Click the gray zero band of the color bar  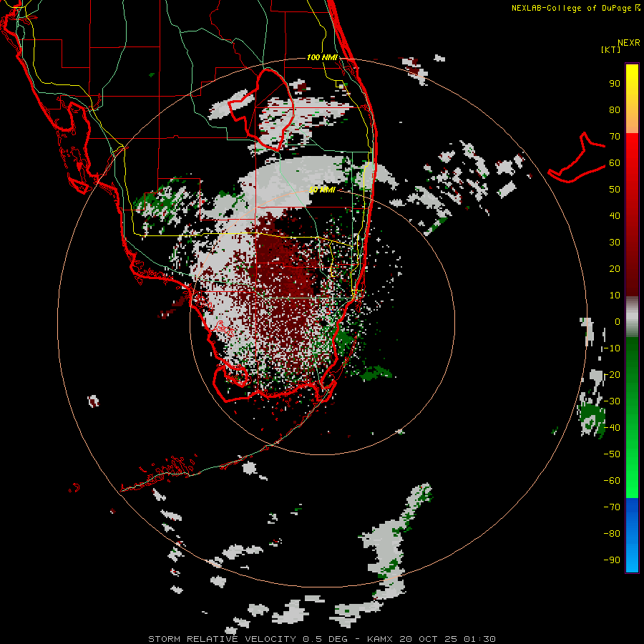(632, 317)
